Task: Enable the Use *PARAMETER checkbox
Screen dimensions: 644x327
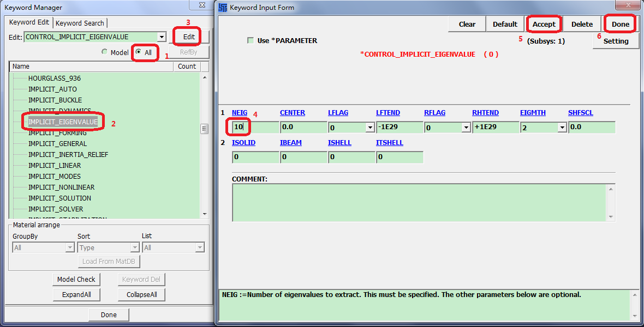Action: 251,41
